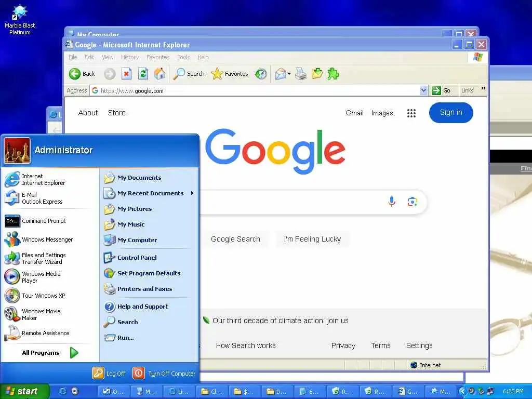Screen dimensions: 532x399
Task: Open the Search pane in the toolbar
Action: pyautogui.click(x=189, y=74)
